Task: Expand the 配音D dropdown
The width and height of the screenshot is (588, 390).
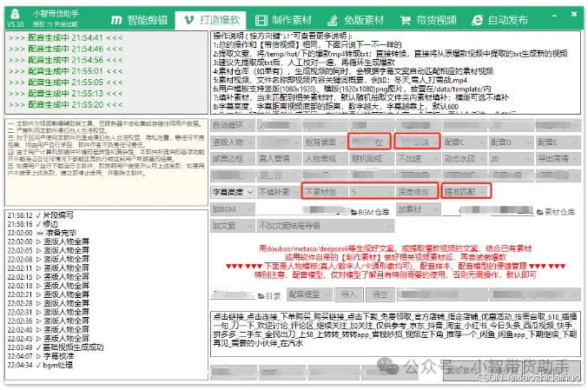Action: (x=512, y=142)
